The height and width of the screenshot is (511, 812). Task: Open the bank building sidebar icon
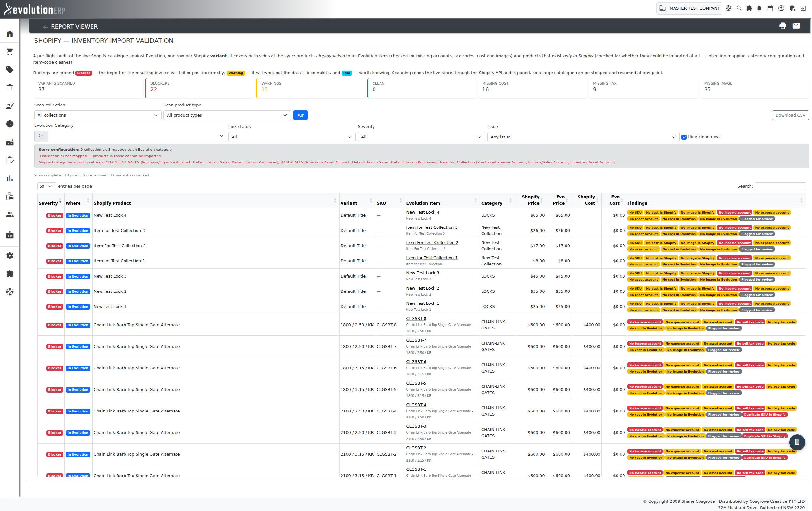point(10,88)
